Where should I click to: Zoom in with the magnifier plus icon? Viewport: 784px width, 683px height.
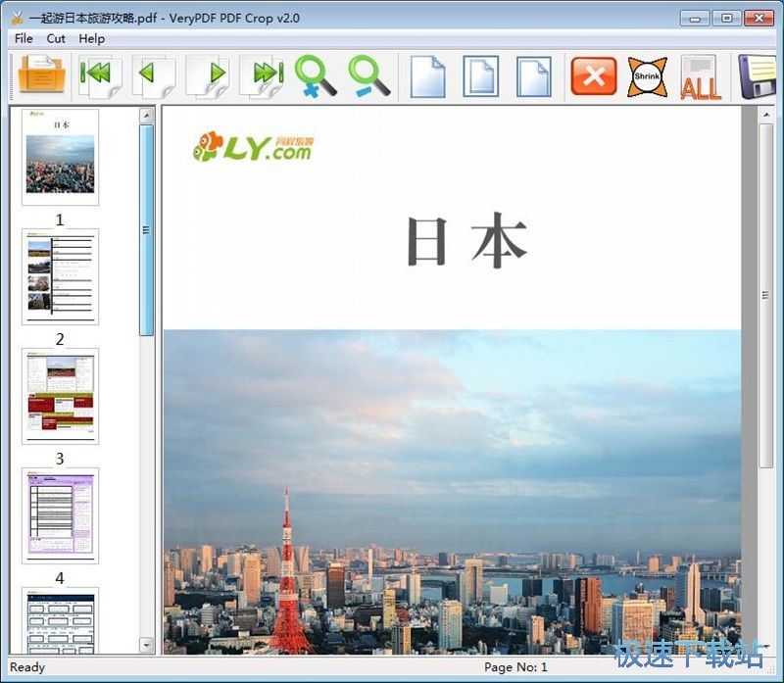coord(316,75)
